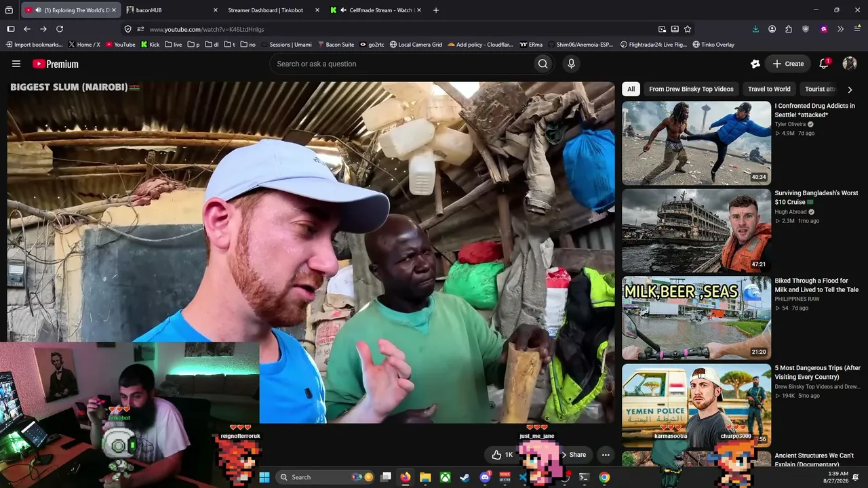
Task: Open the YouTube guide hamburger menu
Action: (16, 64)
